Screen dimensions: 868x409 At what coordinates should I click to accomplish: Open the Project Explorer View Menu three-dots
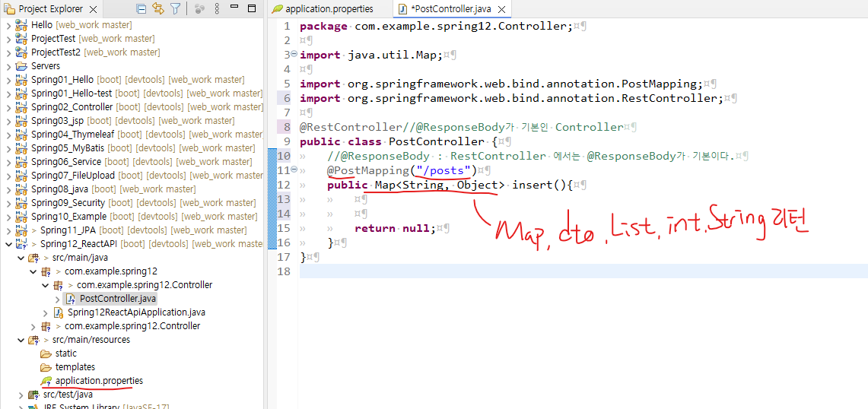point(217,9)
